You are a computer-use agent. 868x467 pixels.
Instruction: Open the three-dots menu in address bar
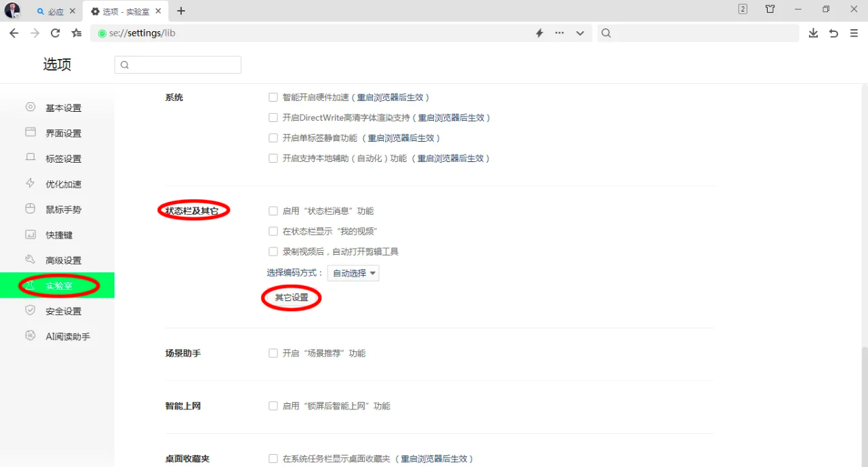coord(559,33)
